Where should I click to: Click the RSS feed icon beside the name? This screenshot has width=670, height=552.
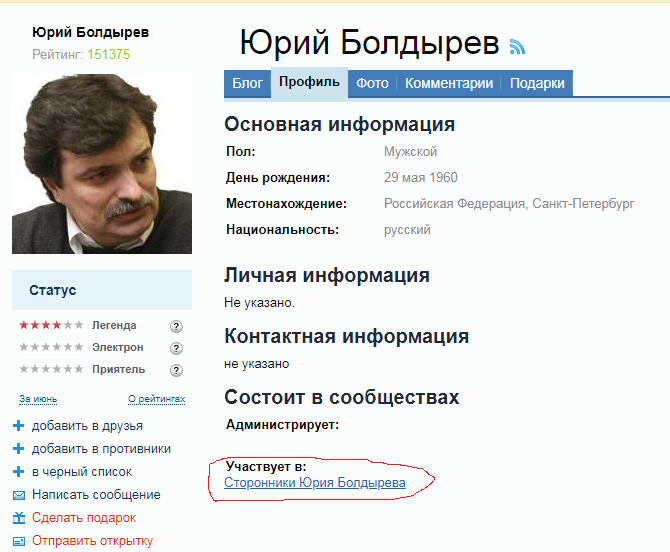[x=517, y=47]
